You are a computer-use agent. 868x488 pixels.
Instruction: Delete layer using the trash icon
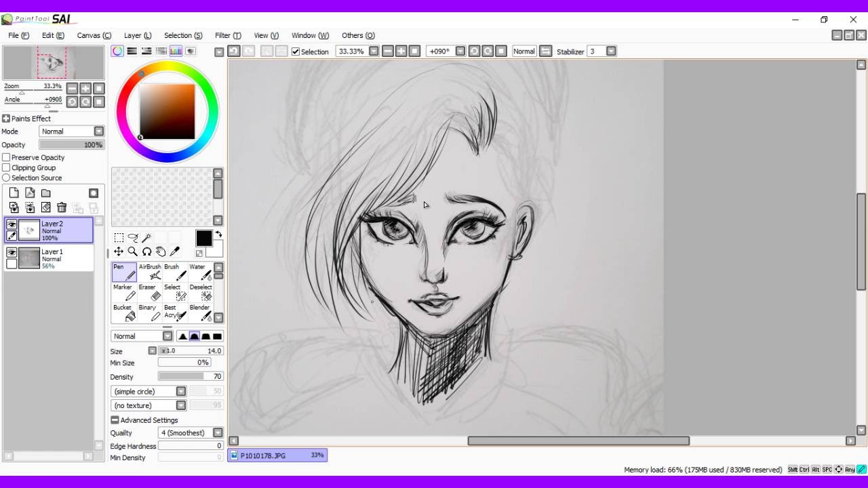click(x=62, y=207)
